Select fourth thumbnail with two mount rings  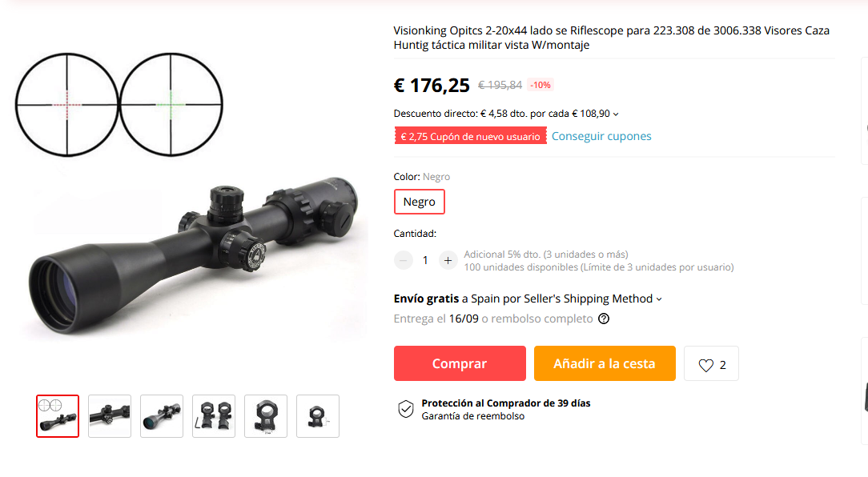[x=214, y=416]
